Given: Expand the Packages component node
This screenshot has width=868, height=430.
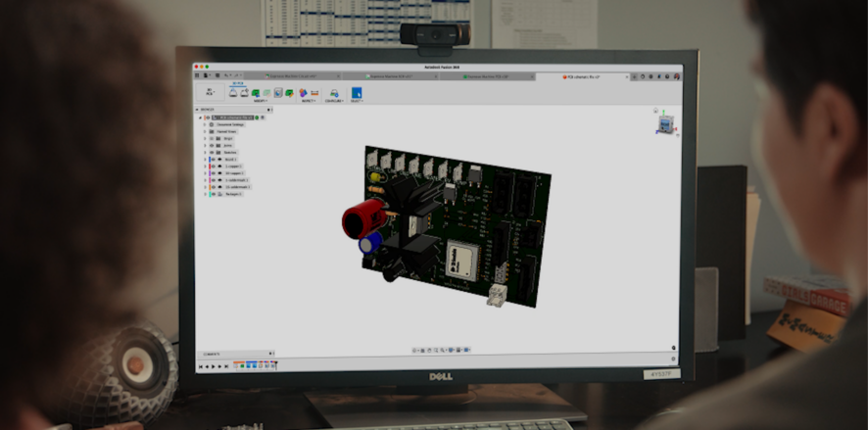Looking at the screenshot, I should [205, 194].
